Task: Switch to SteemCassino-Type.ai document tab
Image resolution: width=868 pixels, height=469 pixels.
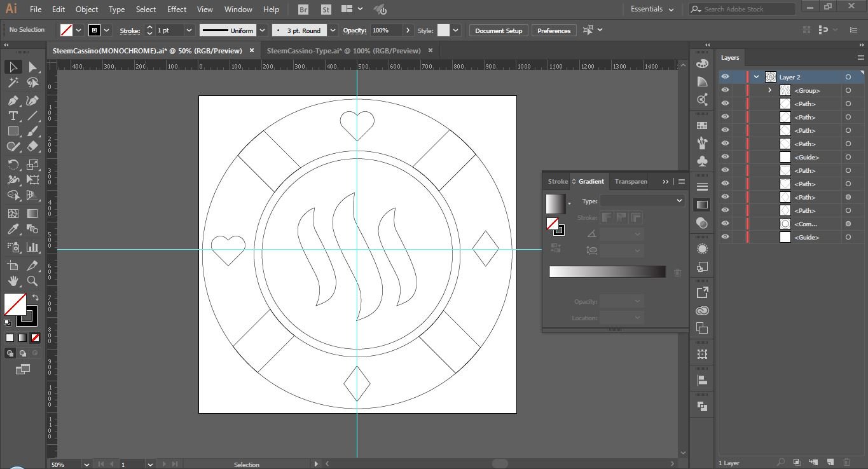Action: 344,51
